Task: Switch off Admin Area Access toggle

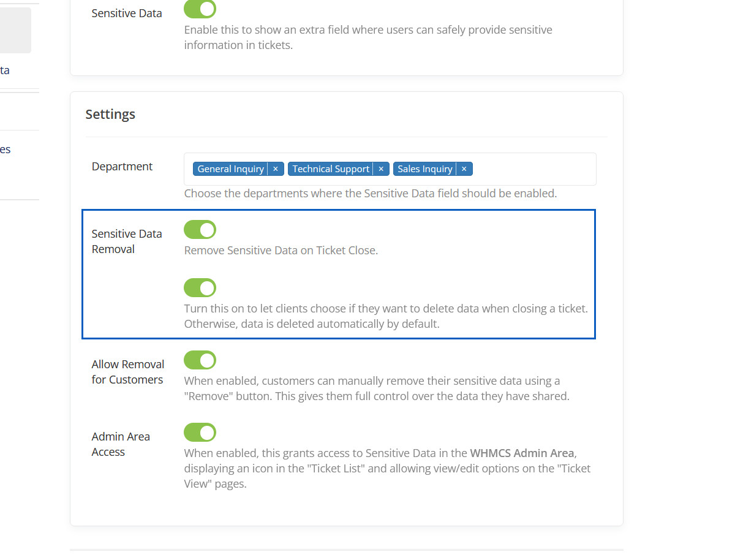Action: [x=200, y=433]
